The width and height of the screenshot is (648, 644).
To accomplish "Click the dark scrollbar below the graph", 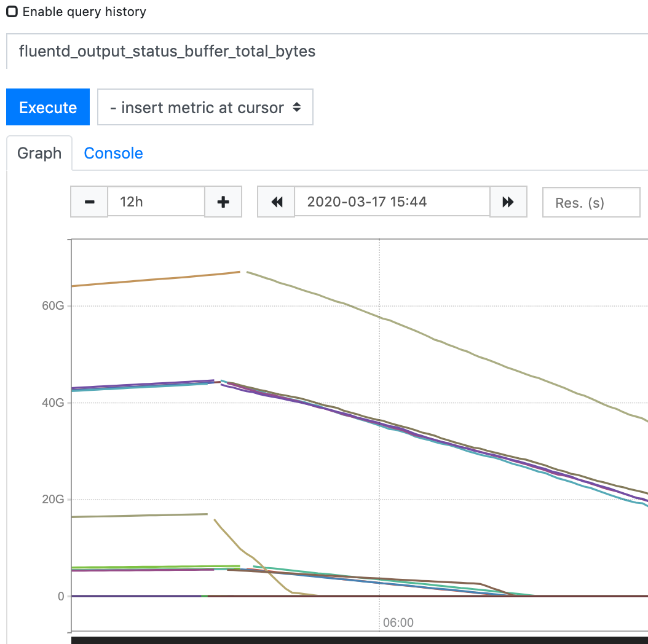I will [357, 639].
